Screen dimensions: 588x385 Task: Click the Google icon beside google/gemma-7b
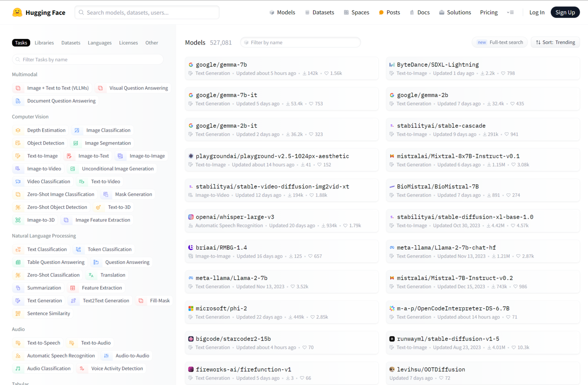[191, 64]
